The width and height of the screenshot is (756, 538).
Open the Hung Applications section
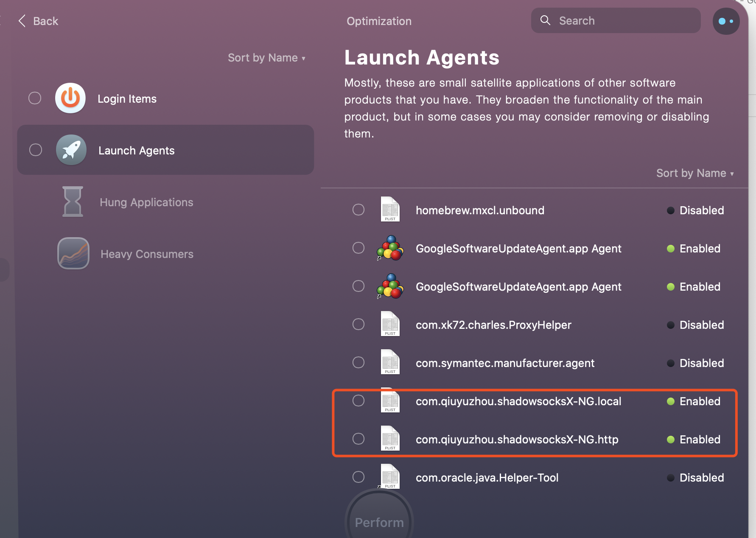146,202
